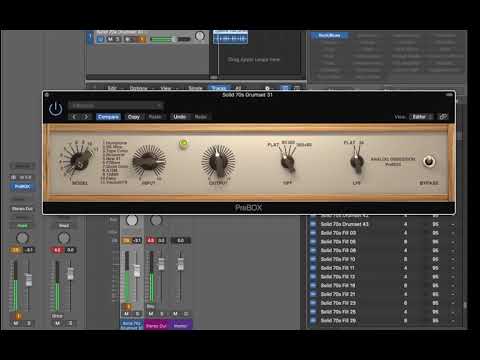Click the Solid 70s Drumset mixer channel fader

coord(137,270)
